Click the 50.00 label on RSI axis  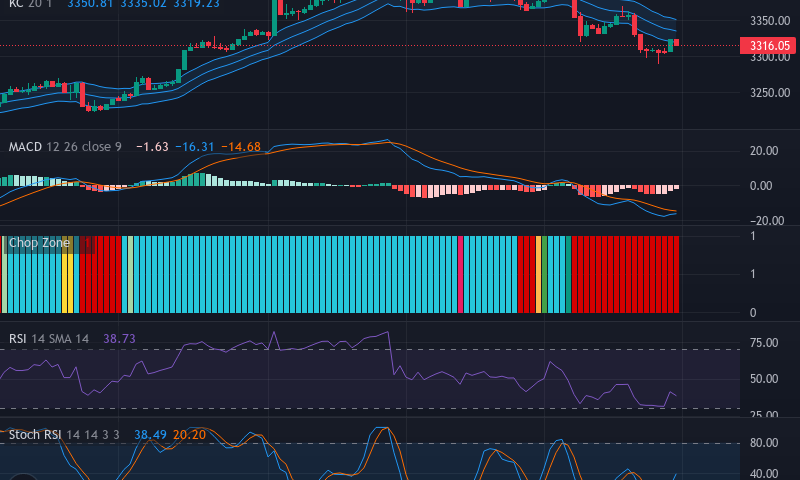click(x=764, y=379)
